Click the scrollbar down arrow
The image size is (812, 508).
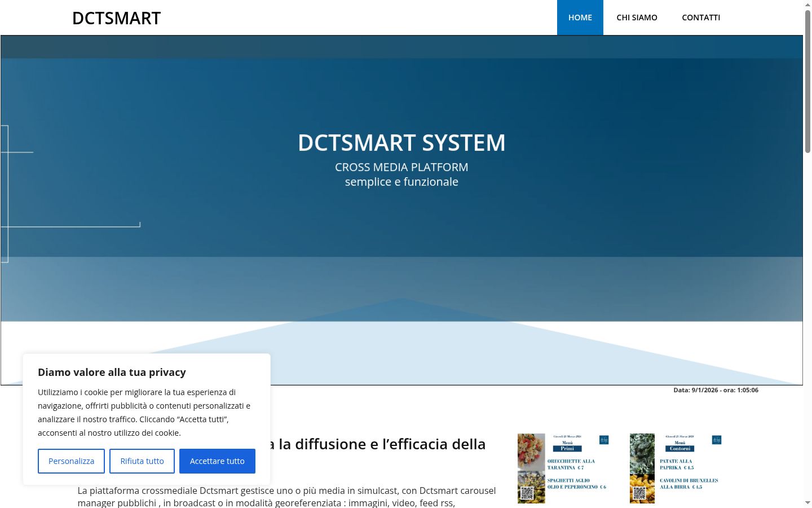point(807,503)
